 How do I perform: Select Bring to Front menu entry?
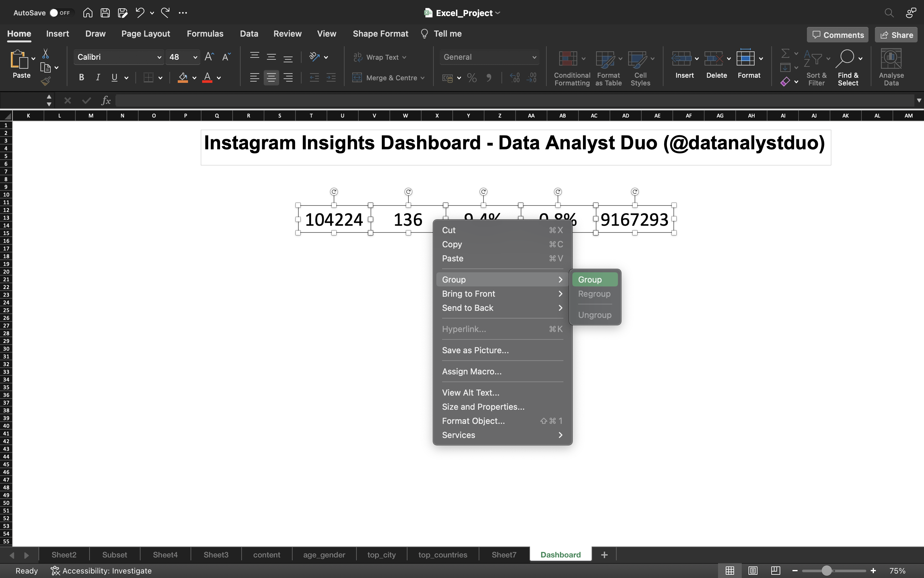pos(502,293)
